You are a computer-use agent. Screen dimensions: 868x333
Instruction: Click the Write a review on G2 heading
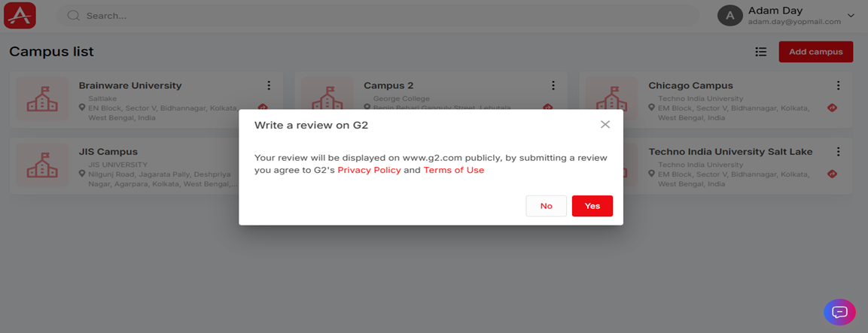click(x=311, y=126)
